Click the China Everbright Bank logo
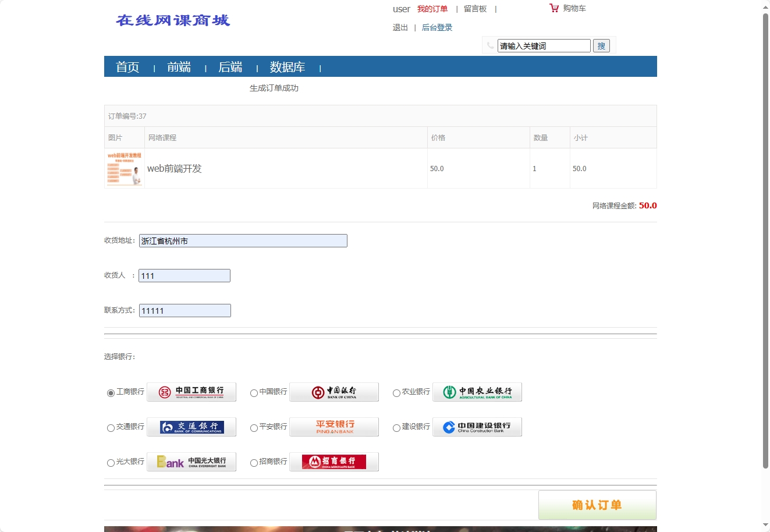This screenshot has width=770, height=532. click(x=191, y=461)
